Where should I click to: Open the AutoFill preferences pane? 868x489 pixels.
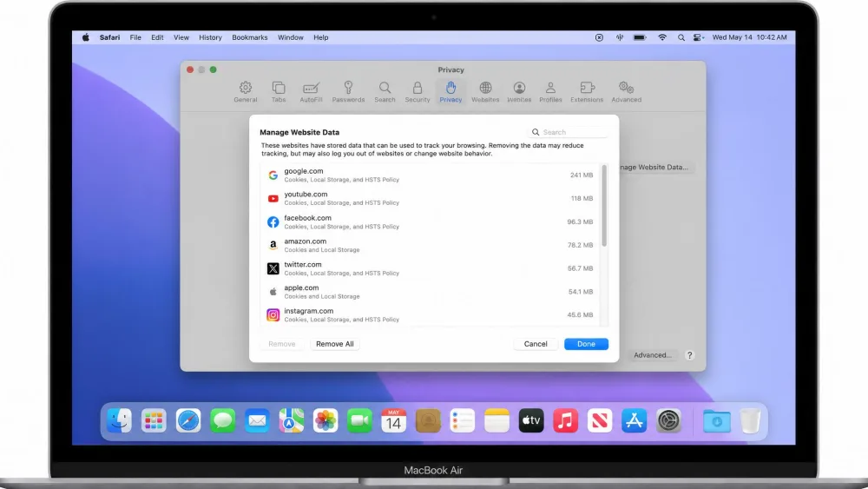[311, 92]
